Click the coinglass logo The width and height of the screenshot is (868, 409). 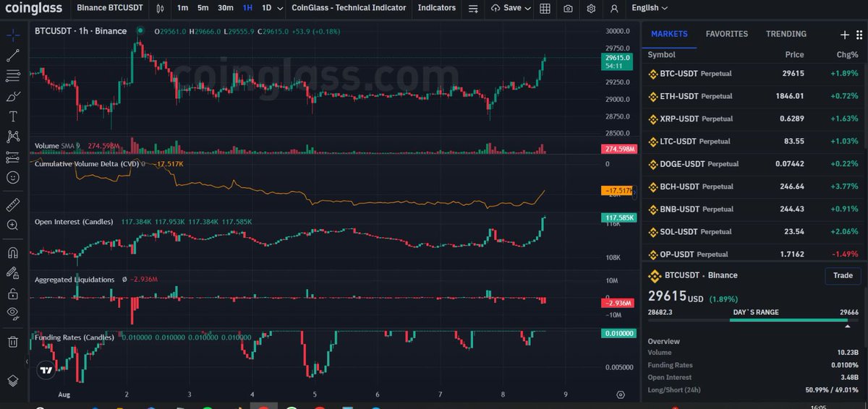35,8
